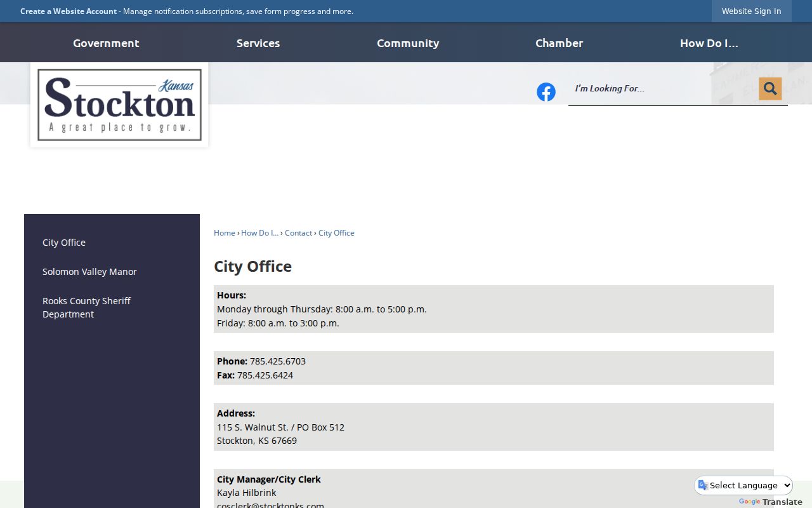812x508 pixels.
Task: Click the Stockton Kansas logo
Action: coord(119,105)
